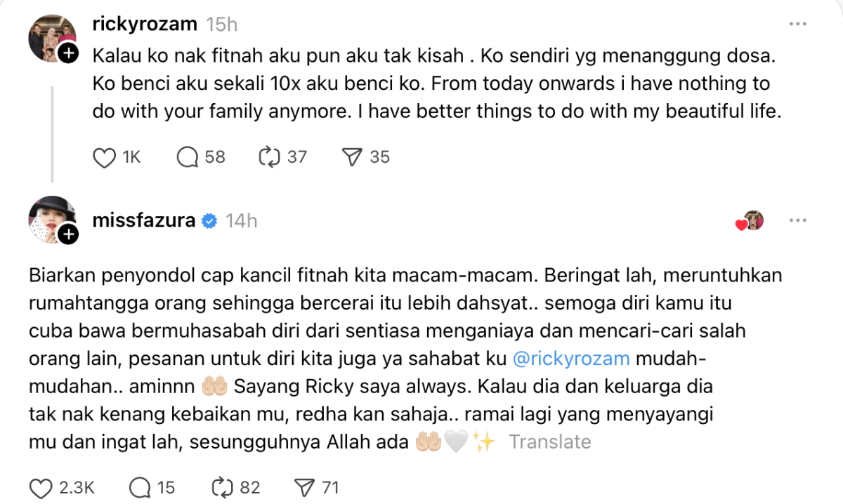Translate missfazura's reply
The image size is (843, 504).
point(549,442)
